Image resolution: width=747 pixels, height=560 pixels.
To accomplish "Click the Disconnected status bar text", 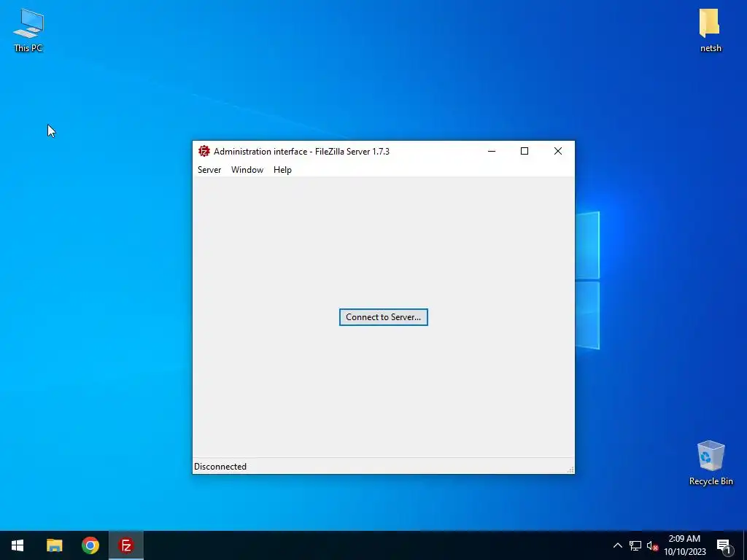I will click(220, 467).
